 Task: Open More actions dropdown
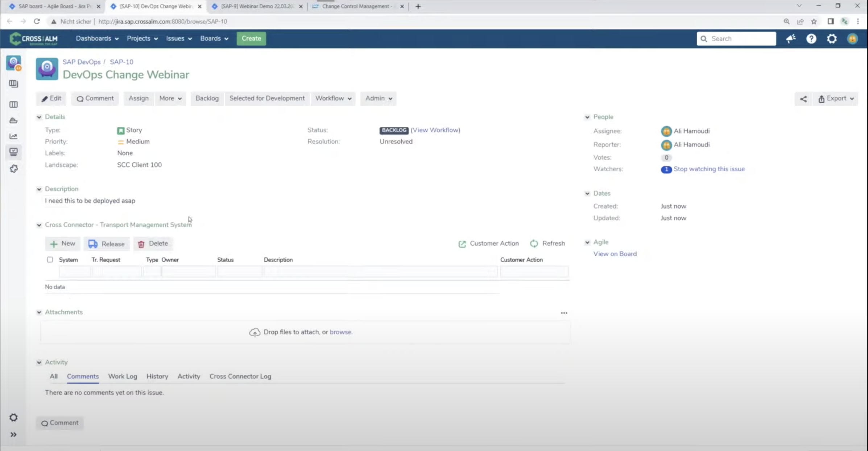[x=170, y=99]
